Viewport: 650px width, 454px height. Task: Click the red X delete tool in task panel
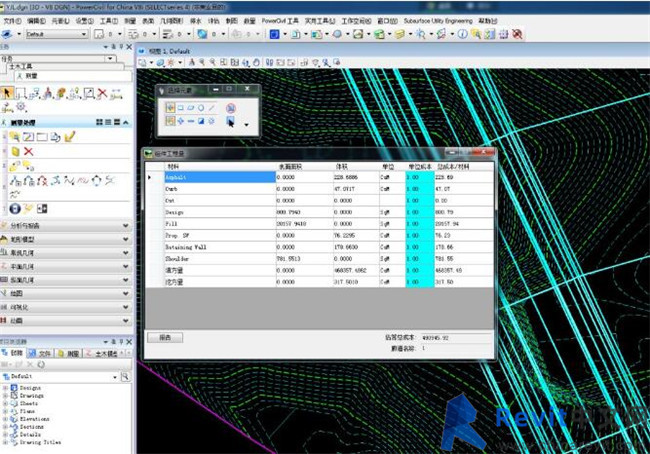(102, 93)
